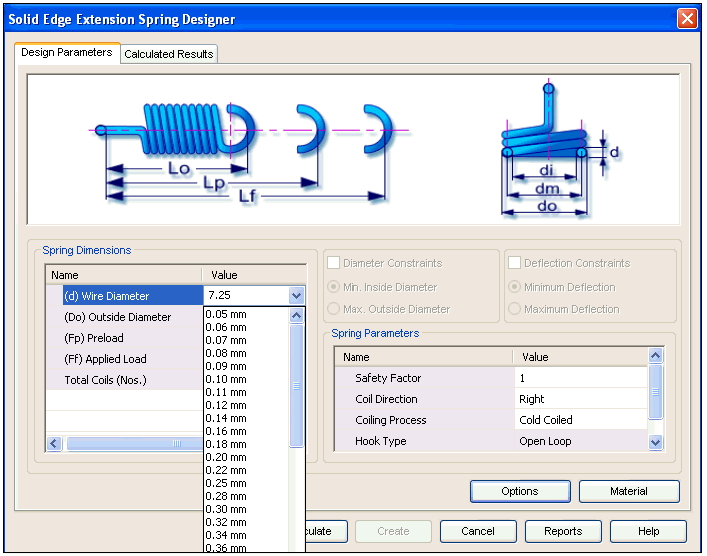Open the Wire Diameter dropdown arrow
Viewport: 707px width, 556px height.
tap(295, 296)
